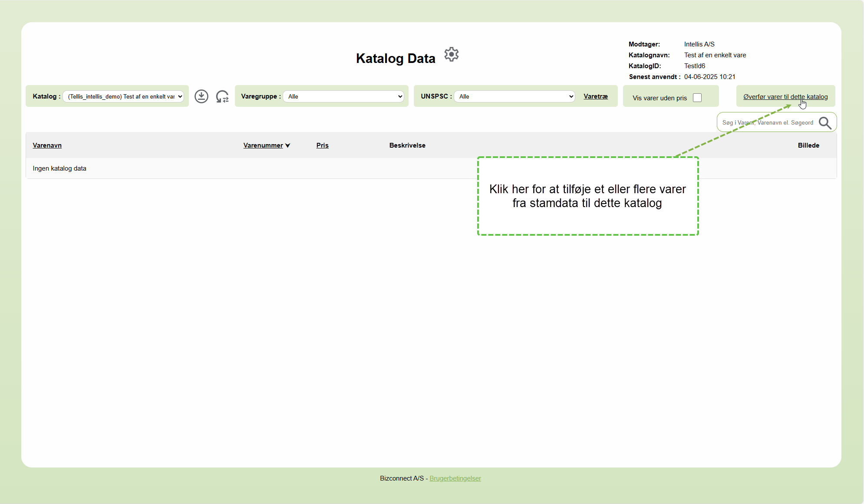864x504 pixels.
Task: Open the Varetræ link
Action: [x=595, y=96]
